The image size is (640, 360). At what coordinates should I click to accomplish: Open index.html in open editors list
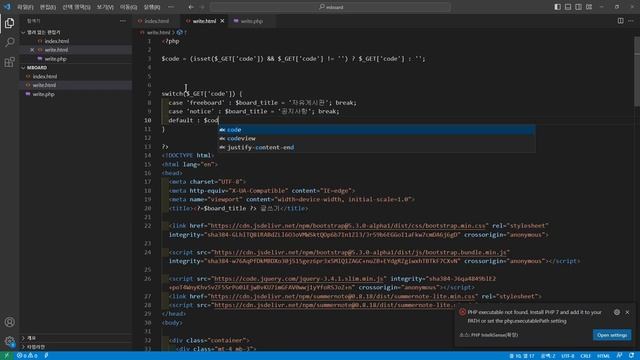57,41
